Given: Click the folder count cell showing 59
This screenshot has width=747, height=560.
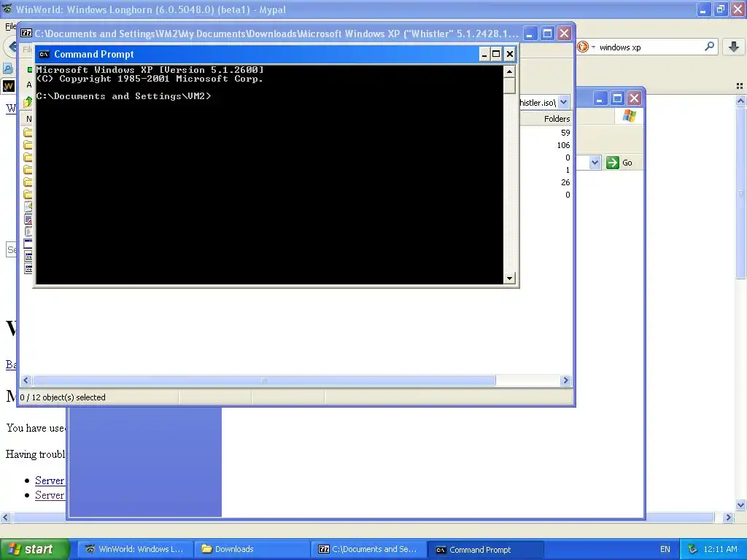Looking at the screenshot, I should [x=565, y=133].
